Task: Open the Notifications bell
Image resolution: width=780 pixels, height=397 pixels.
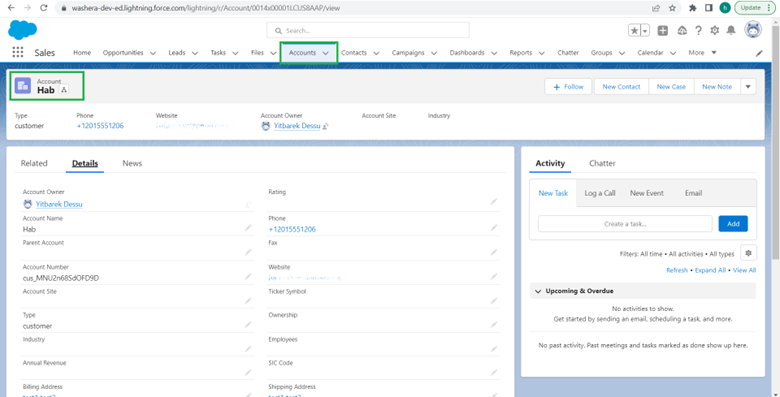Action: pyautogui.click(x=731, y=30)
